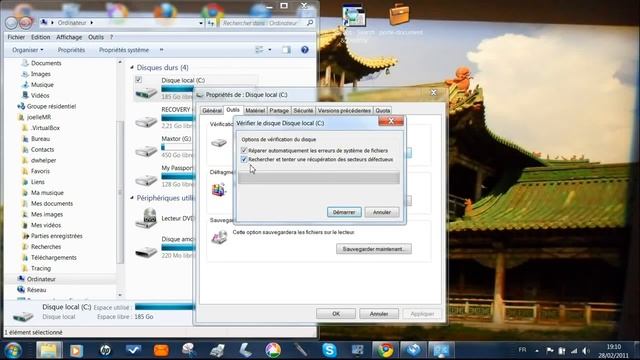This screenshot has width=640, height=360.
Task: Click the Démarrer button
Action: [344, 212]
